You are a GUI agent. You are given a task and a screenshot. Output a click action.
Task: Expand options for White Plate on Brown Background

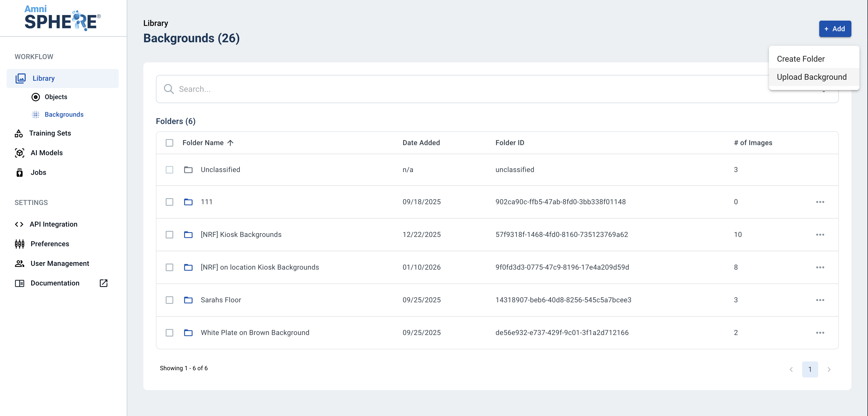tap(820, 332)
